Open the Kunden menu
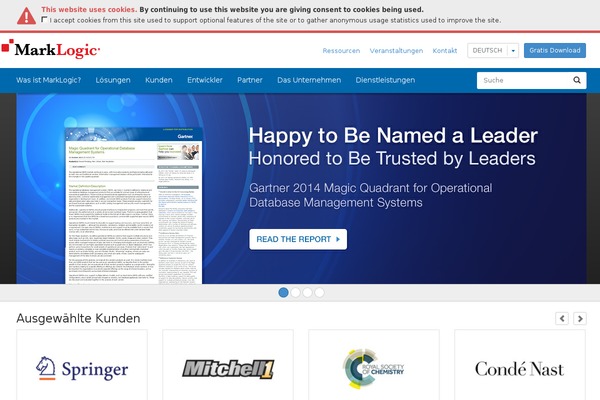The height and width of the screenshot is (400, 600). (x=159, y=80)
